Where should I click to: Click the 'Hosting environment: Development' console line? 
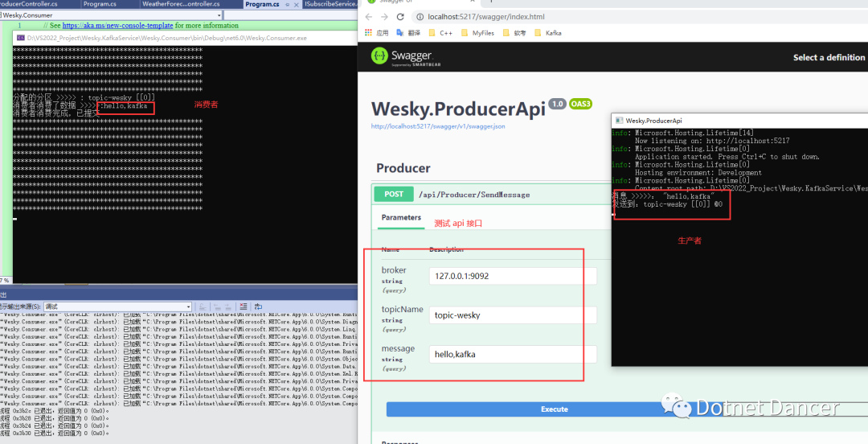[698, 172]
